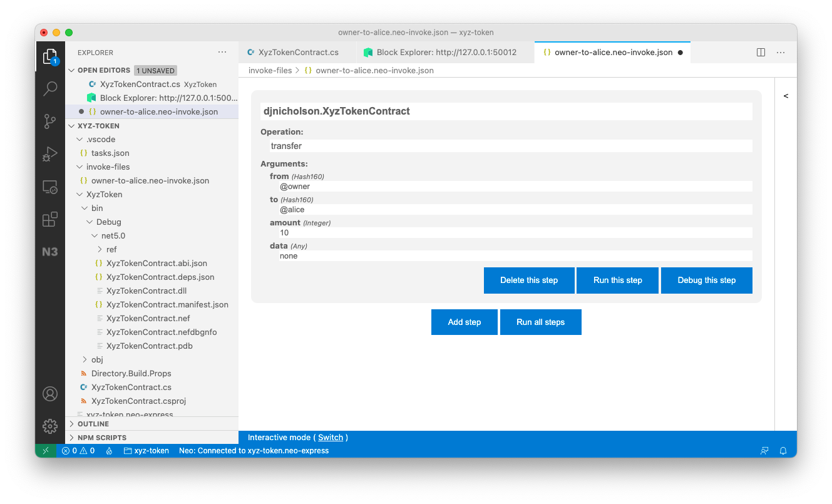Collapse the bin folder

(85, 208)
